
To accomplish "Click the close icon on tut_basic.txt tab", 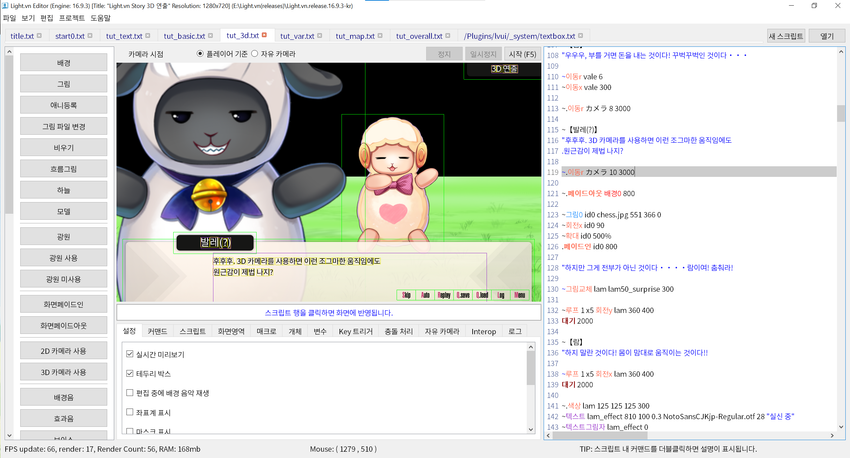I will pyautogui.click(x=210, y=36).
